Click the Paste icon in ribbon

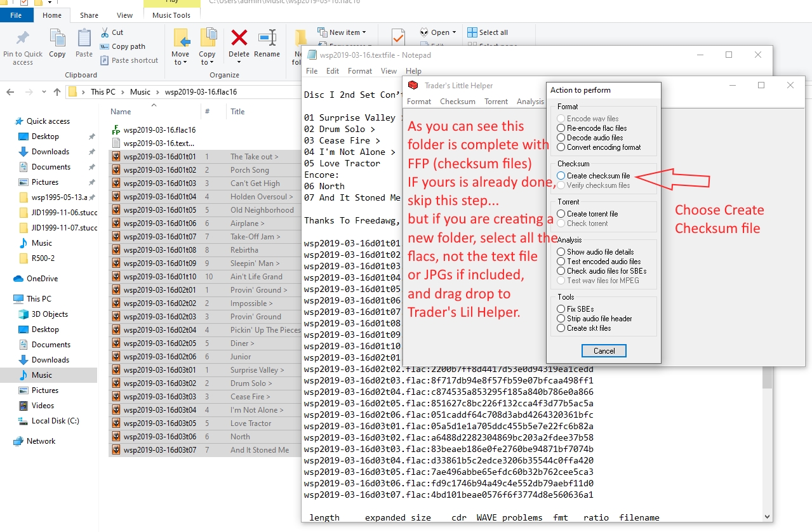coord(84,38)
